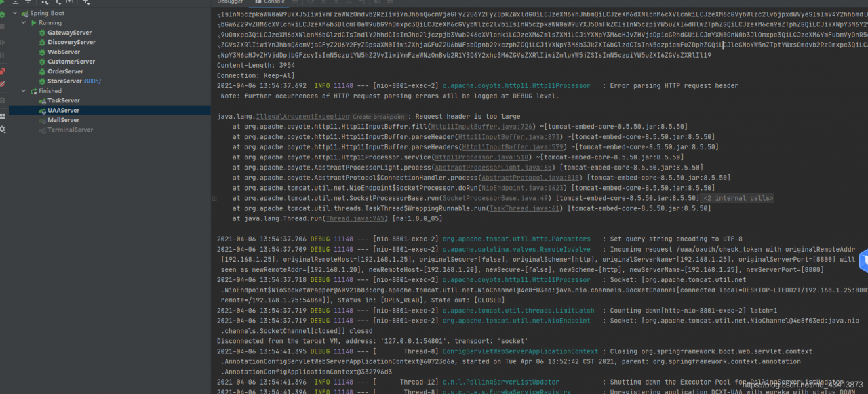
Task: Click the Collapse All icon in Services toolbar
Action: (28, 3)
